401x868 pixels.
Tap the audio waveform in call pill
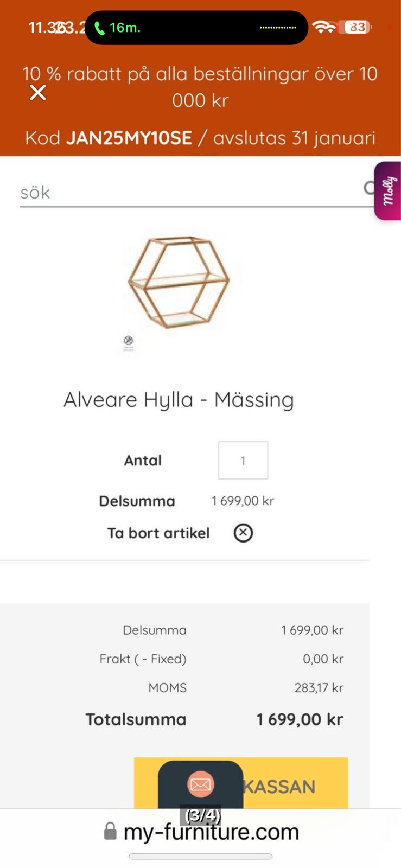pos(278,27)
